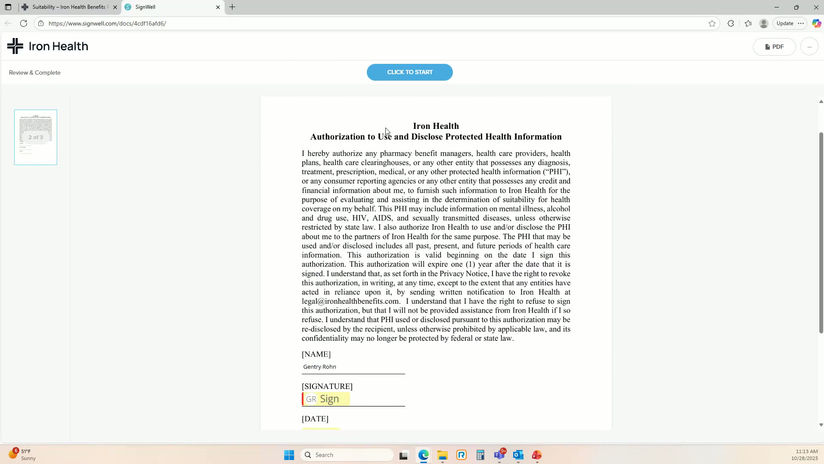Open Microsoft Edge from the taskbar
The image size is (824, 464).
[424, 455]
